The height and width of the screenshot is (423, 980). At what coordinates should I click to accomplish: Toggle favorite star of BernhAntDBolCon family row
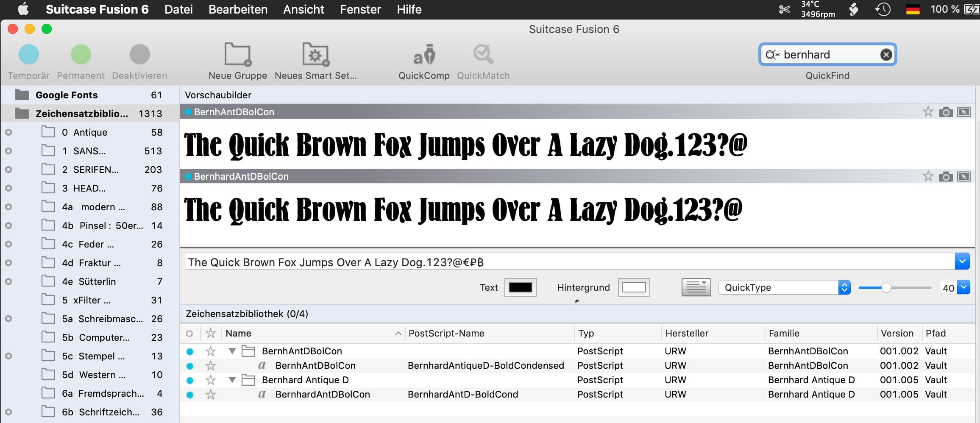point(211,351)
